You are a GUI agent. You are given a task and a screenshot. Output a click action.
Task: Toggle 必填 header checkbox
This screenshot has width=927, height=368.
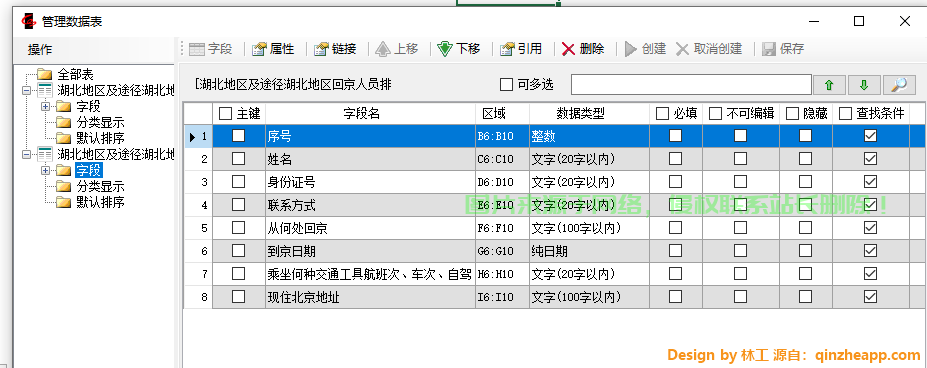pos(663,114)
